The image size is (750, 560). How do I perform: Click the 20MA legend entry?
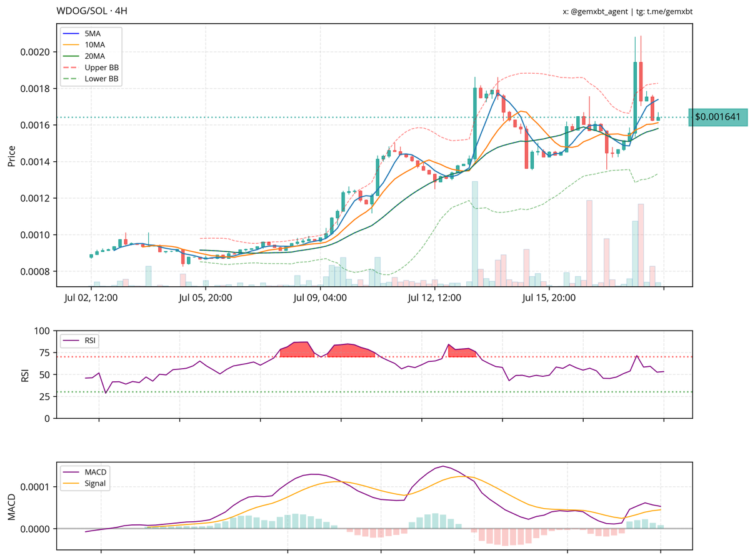pos(85,56)
